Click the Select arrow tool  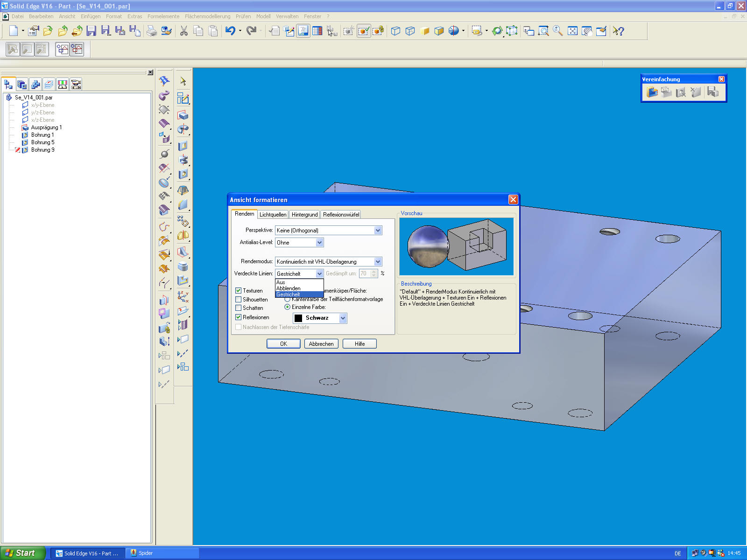[183, 81]
